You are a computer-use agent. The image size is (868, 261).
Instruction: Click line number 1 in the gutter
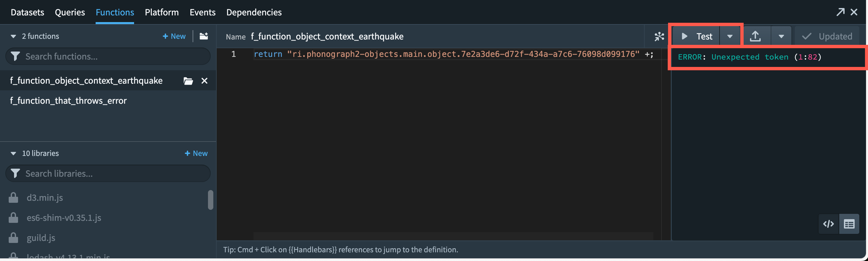pyautogui.click(x=233, y=54)
